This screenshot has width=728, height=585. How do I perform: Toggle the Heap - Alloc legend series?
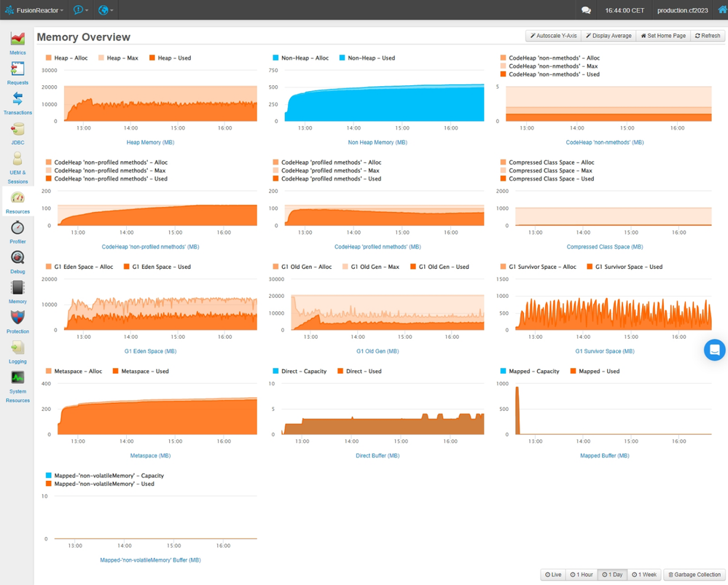click(66, 58)
